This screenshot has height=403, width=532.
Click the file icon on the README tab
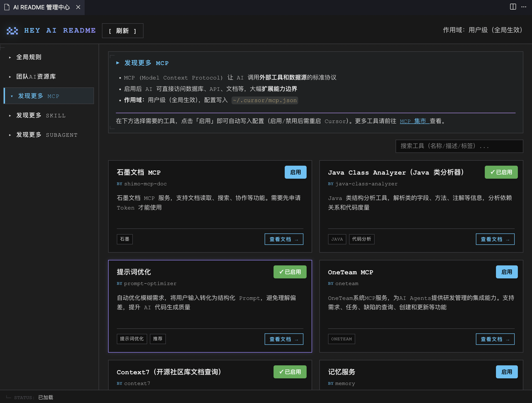[x=7, y=7]
